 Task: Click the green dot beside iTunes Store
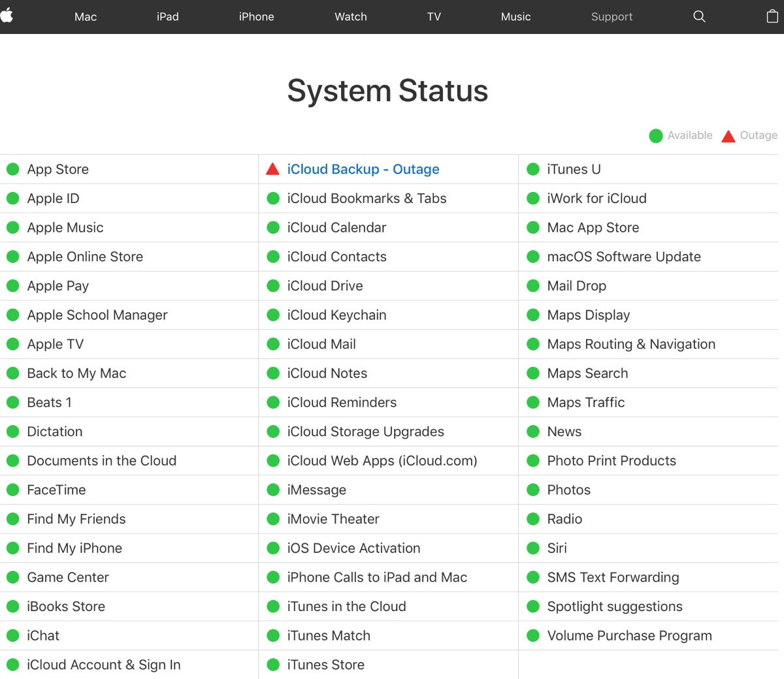coord(272,665)
